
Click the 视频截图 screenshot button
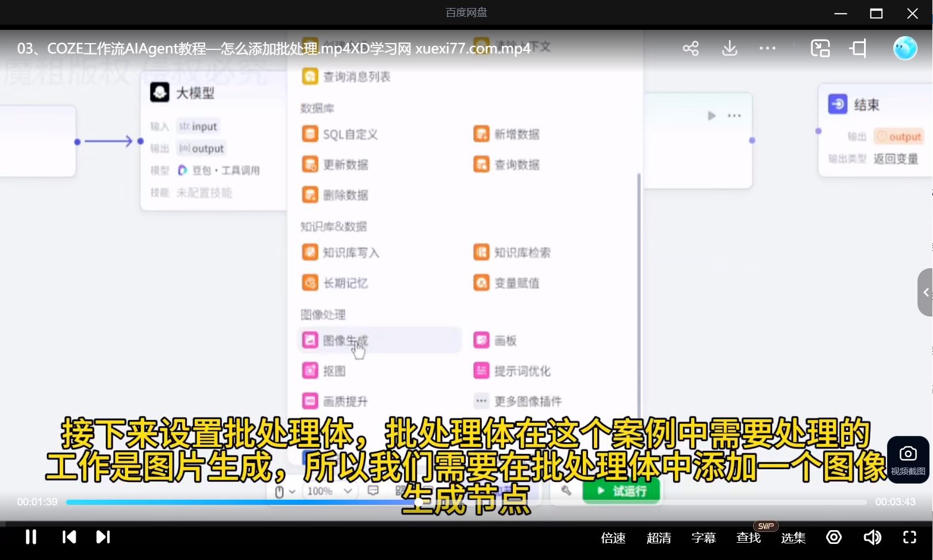click(907, 459)
